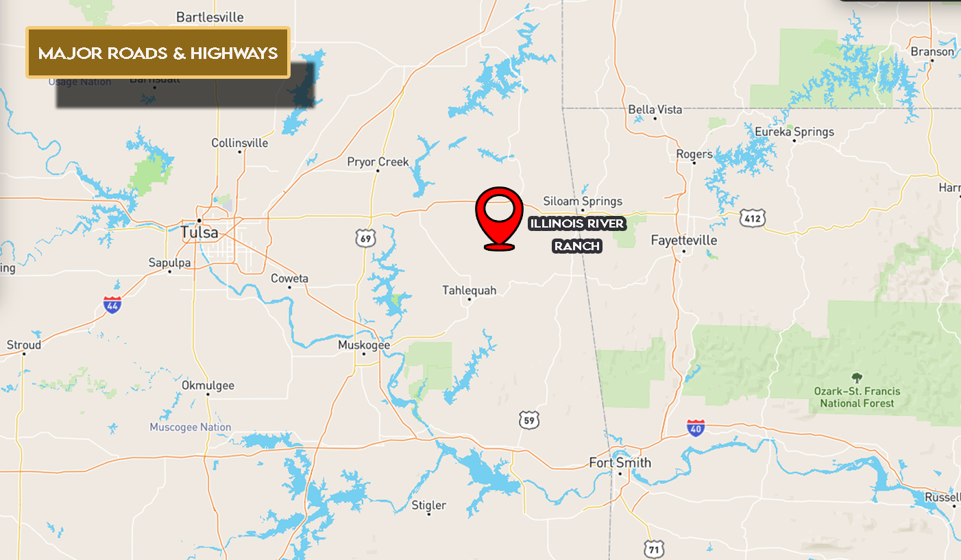
Task: Click the US Highway 59 shield
Action: click(528, 420)
